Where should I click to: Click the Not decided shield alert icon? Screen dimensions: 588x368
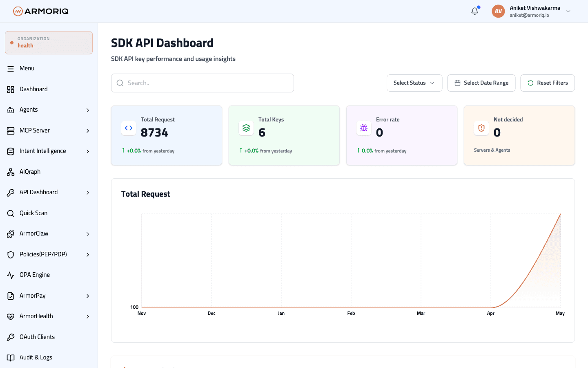click(x=481, y=128)
